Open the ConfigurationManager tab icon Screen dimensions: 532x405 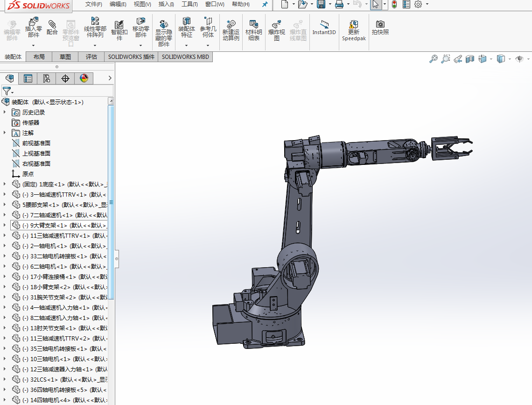[x=46, y=78]
